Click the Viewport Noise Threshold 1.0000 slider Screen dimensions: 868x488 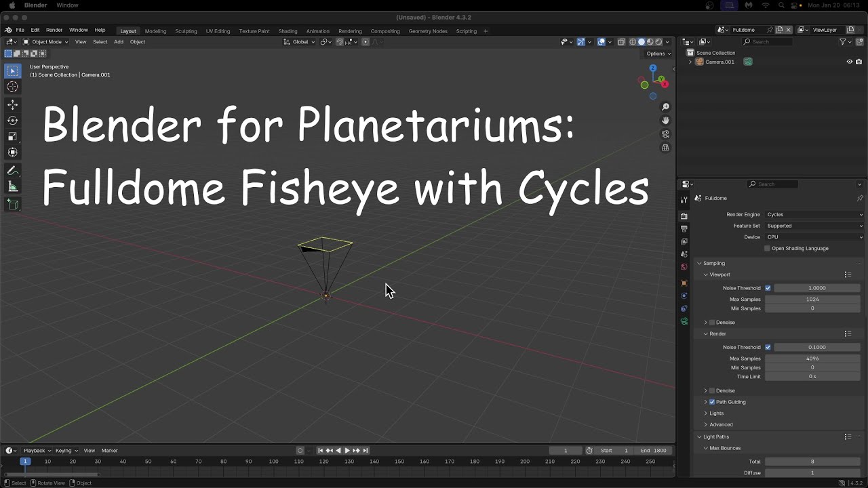(x=816, y=288)
